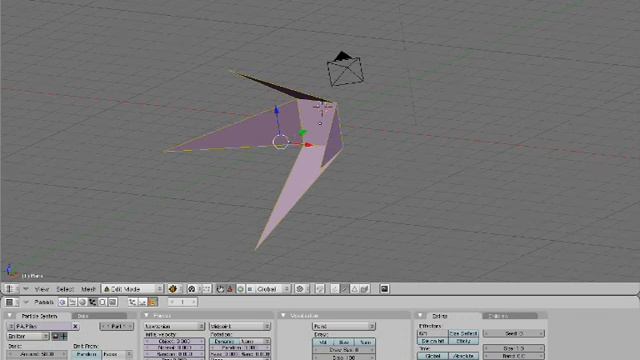The height and width of the screenshot is (360, 640).
Task: Click the Amount value slider
Action: coord(37,354)
